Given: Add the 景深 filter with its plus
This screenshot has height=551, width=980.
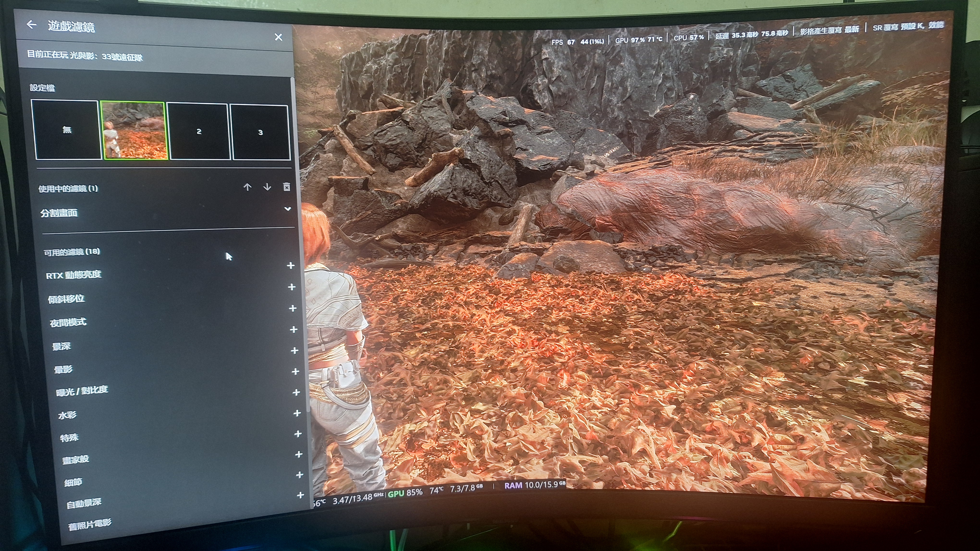Looking at the screenshot, I should 293,329.
